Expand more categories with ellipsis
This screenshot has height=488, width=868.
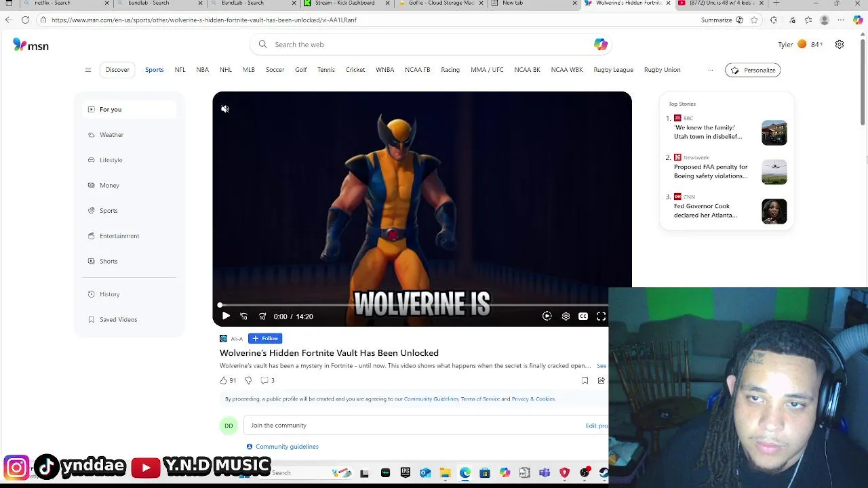tap(710, 70)
